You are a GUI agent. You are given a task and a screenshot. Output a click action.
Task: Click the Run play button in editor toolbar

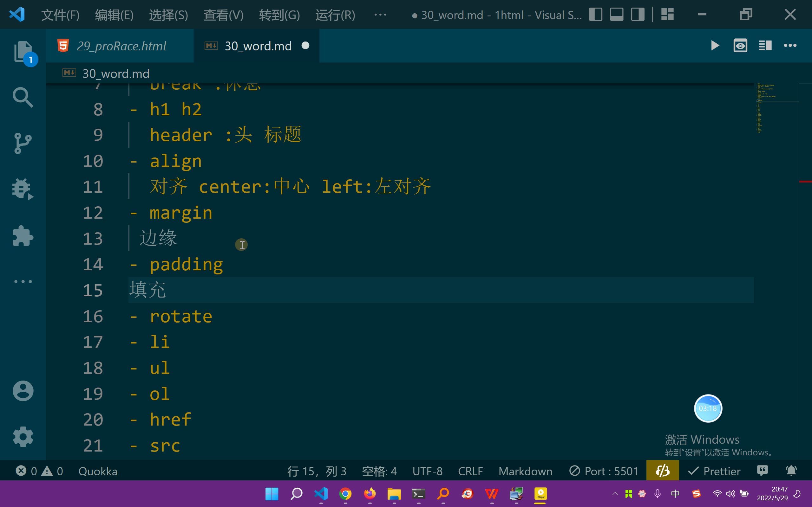click(x=715, y=46)
